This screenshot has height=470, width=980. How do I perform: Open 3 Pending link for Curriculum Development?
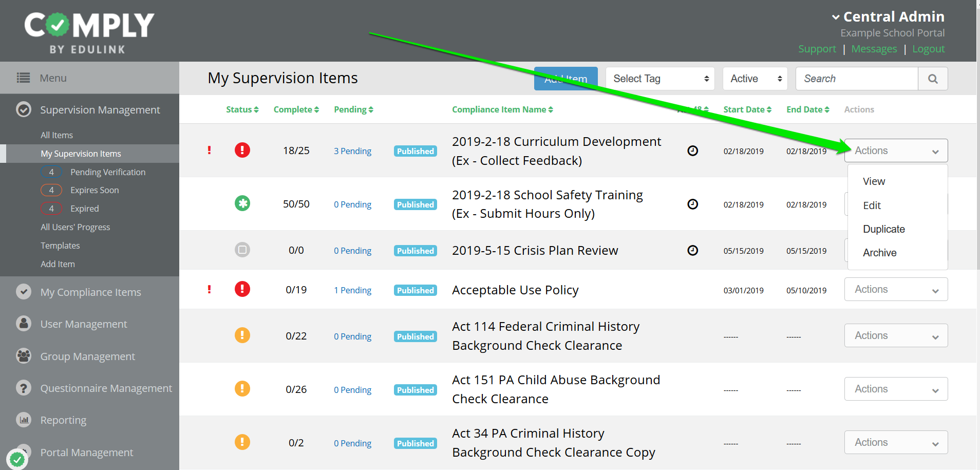(x=352, y=151)
